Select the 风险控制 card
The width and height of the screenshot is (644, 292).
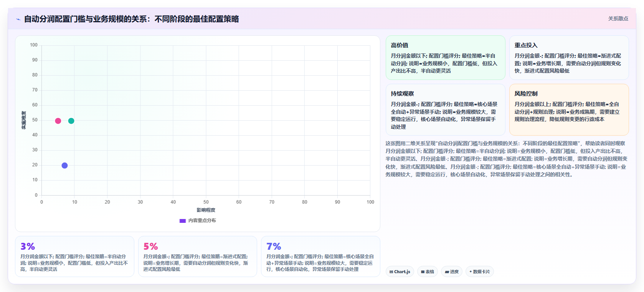[x=569, y=109]
